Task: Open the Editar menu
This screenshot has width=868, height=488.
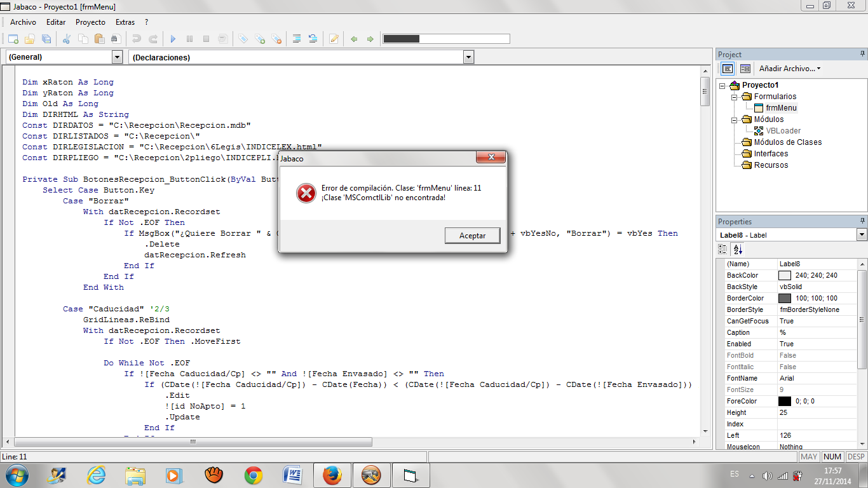Action: point(56,22)
